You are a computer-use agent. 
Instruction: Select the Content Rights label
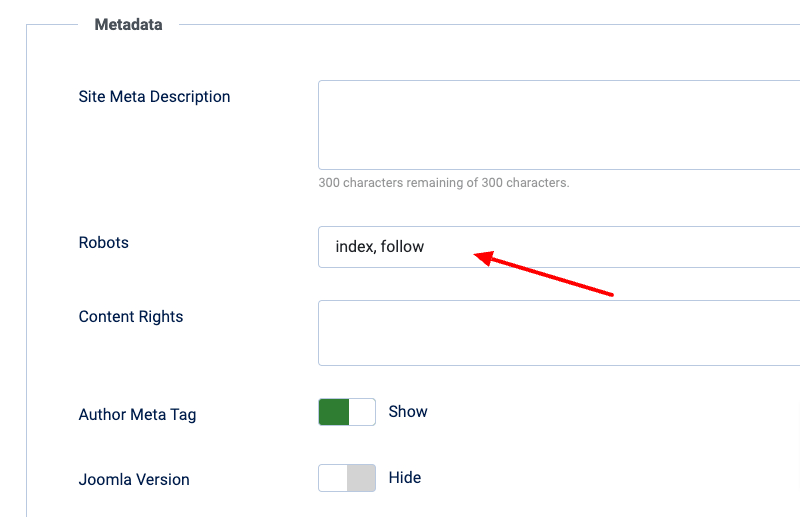click(x=131, y=317)
